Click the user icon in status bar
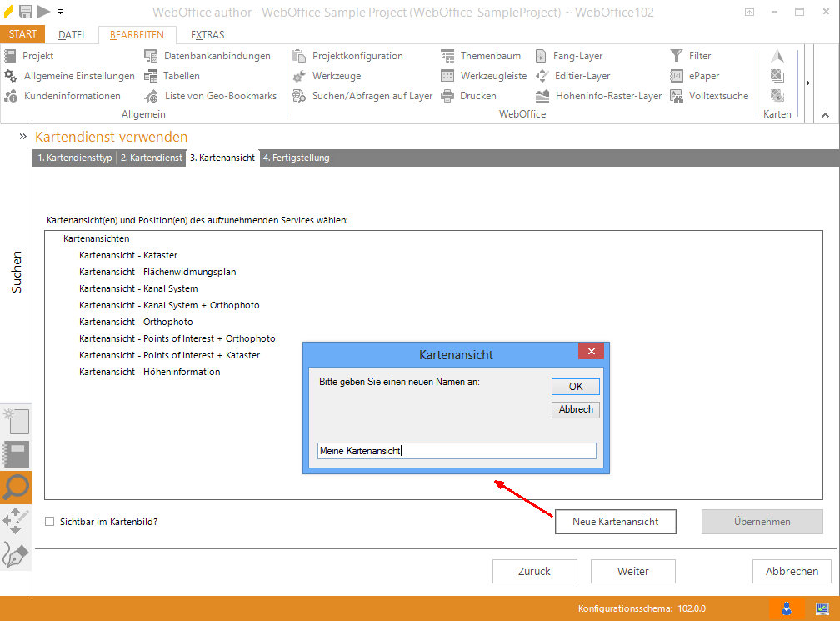This screenshot has height=621, width=840. coord(786,608)
